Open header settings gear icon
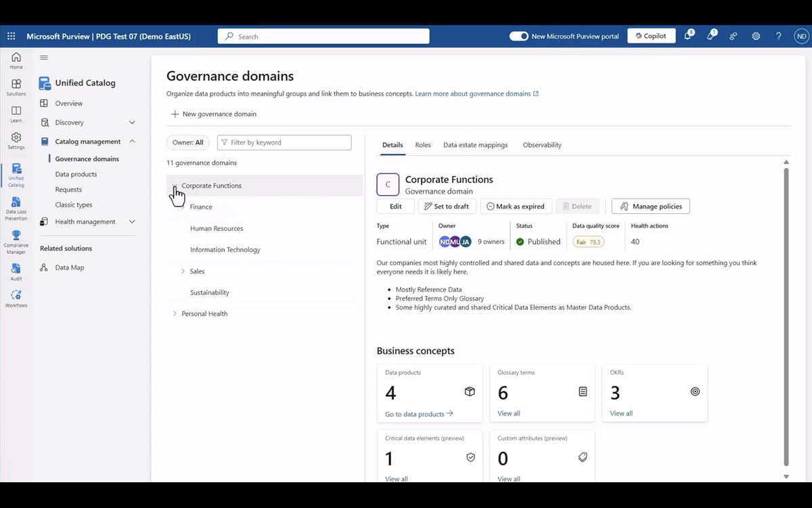 point(756,37)
